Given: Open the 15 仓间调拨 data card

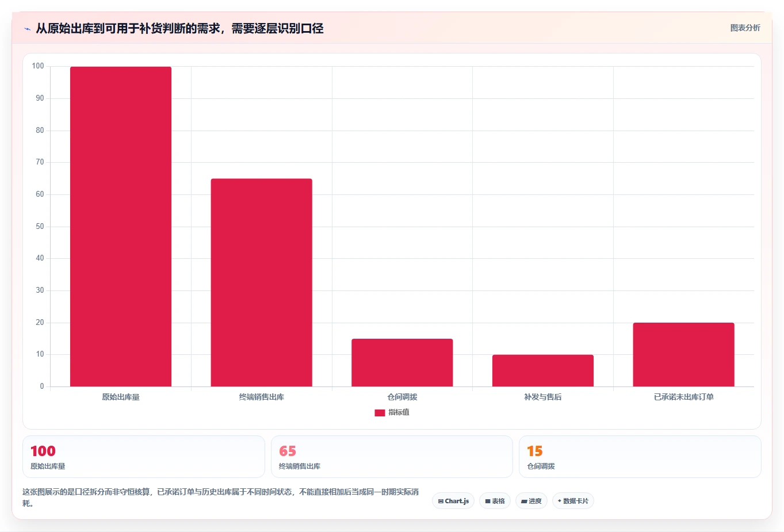Looking at the screenshot, I should [x=640, y=457].
